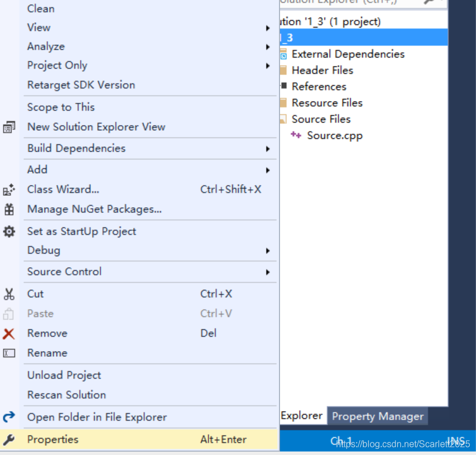Viewport: 476px width, 455px height.
Task: Click the New Solution Explorer View icon
Action: (9, 127)
